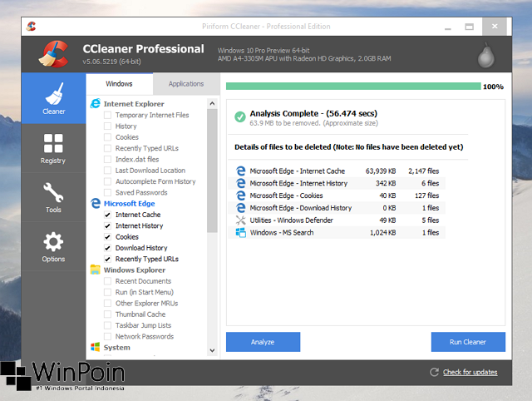Open the Check for updates link
The width and height of the screenshot is (532, 401).
pyautogui.click(x=470, y=372)
